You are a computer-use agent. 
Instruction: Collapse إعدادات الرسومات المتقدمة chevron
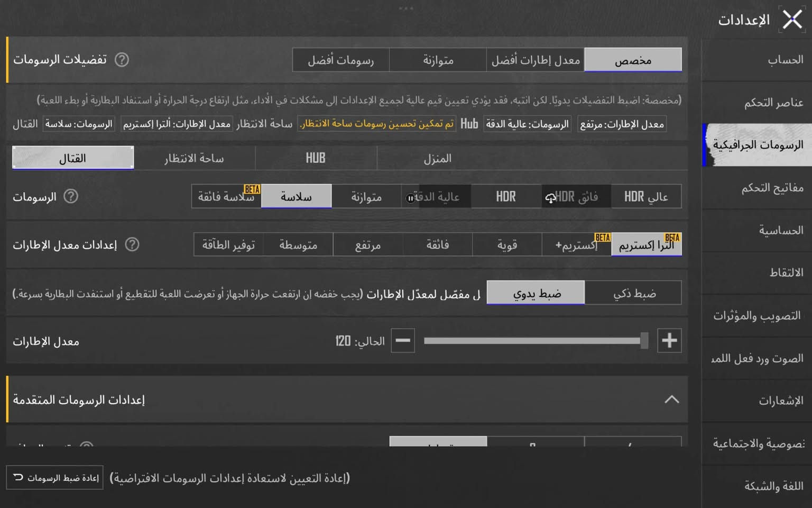click(x=671, y=400)
